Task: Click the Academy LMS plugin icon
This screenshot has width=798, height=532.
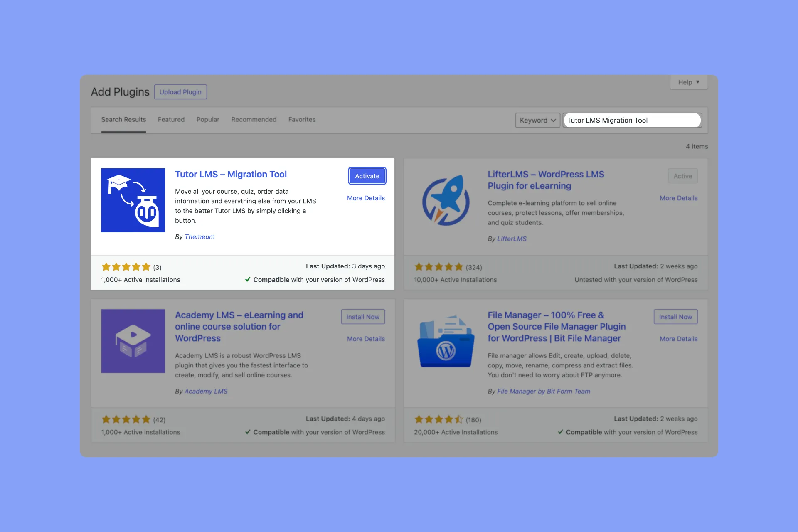Action: pyautogui.click(x=133, y=341)
